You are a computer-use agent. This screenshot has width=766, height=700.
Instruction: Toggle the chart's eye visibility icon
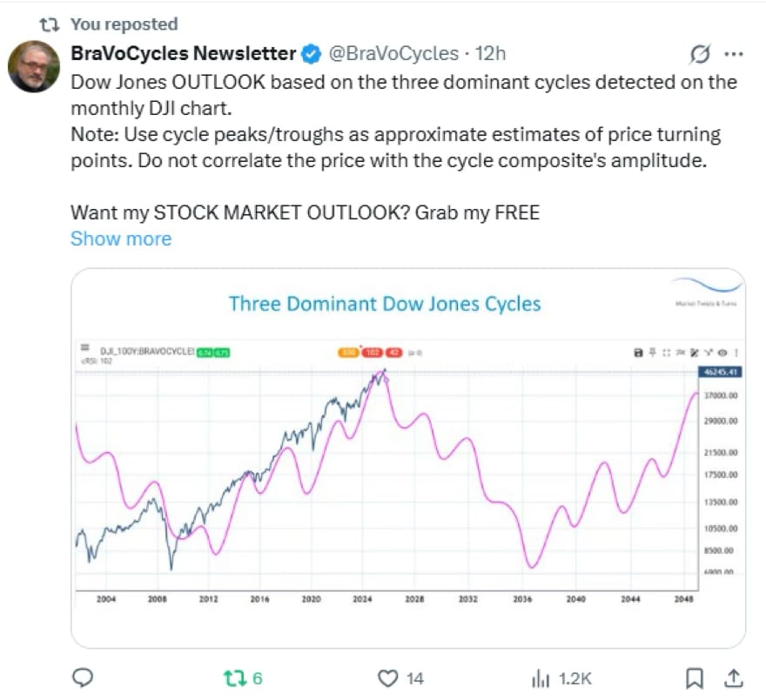(x=722, y=353)
